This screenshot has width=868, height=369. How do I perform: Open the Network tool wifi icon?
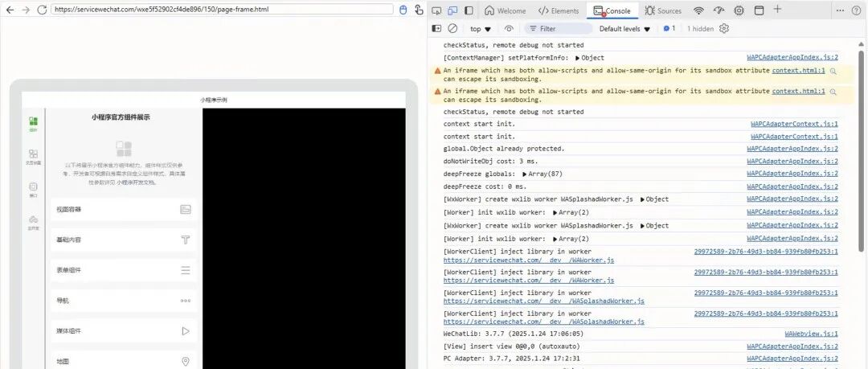(699, 10)
